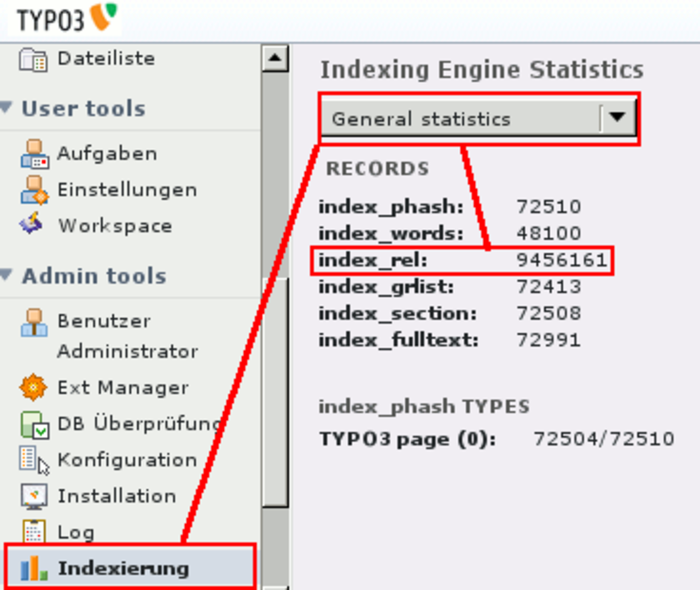Open DB Überprüfung module
700x590 pixels.
tap(139, 424)
